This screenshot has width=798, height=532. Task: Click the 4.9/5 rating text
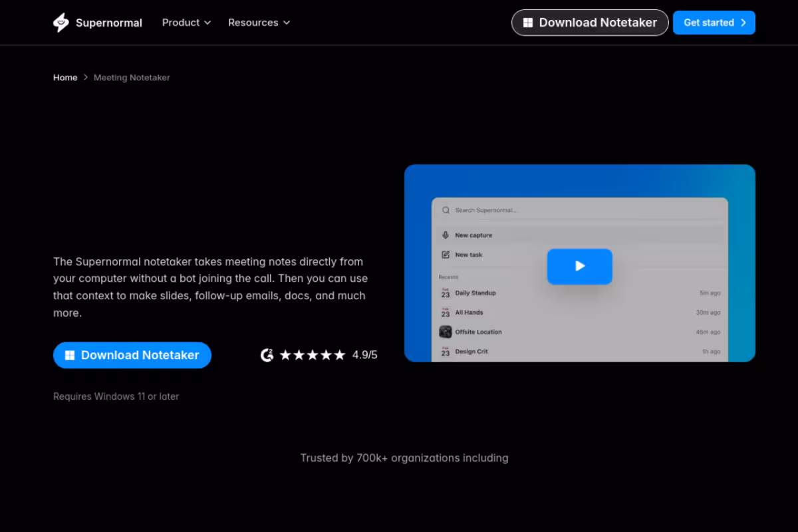(x=364, y=355)
